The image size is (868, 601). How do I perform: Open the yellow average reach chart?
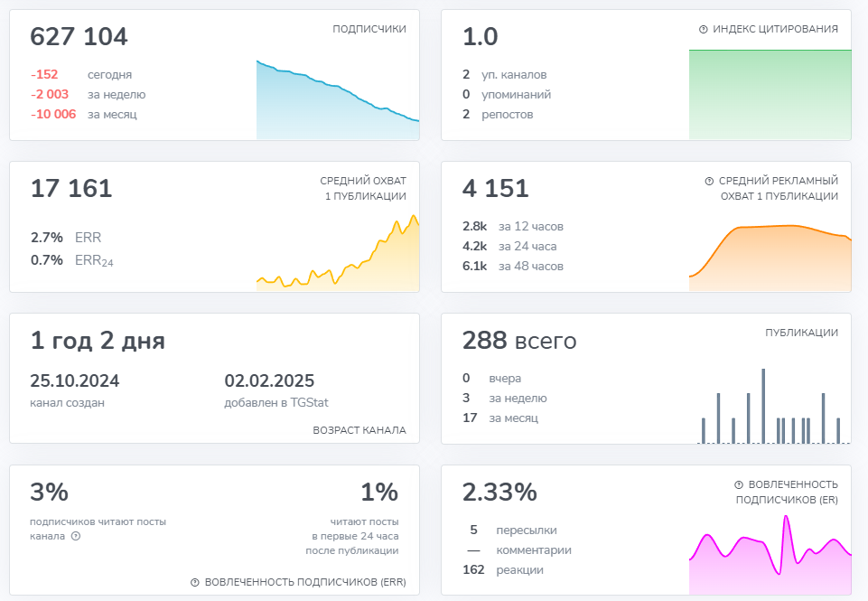pos(338,253)
